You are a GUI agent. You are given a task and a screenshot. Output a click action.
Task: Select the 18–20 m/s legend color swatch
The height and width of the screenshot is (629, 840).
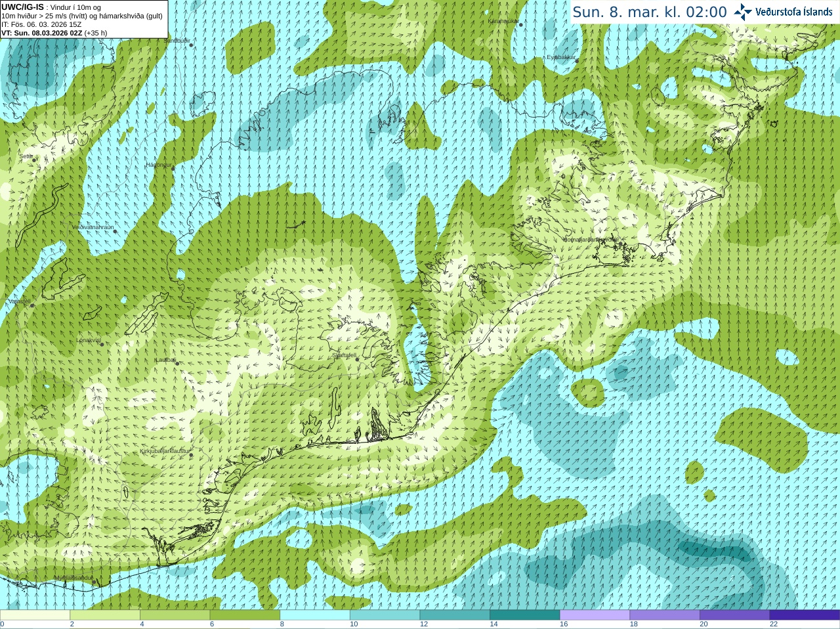click(665, 615)
